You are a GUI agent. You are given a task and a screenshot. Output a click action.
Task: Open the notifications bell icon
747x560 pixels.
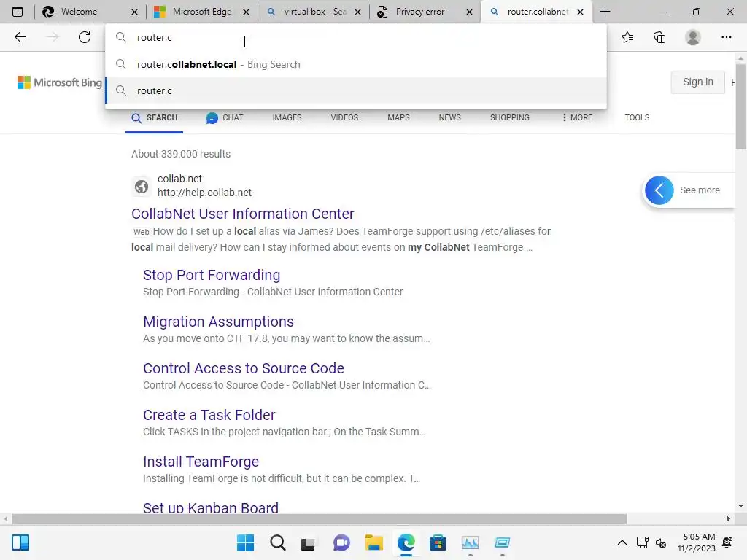pos(727,542)
